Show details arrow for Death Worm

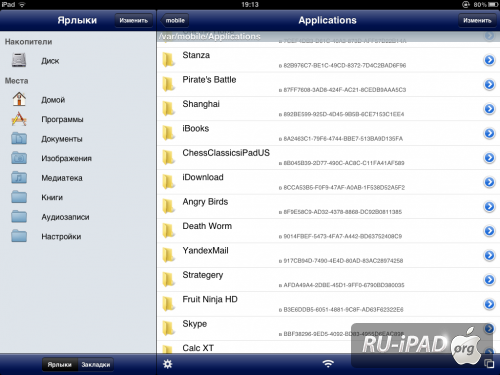[x=489, y=231]
